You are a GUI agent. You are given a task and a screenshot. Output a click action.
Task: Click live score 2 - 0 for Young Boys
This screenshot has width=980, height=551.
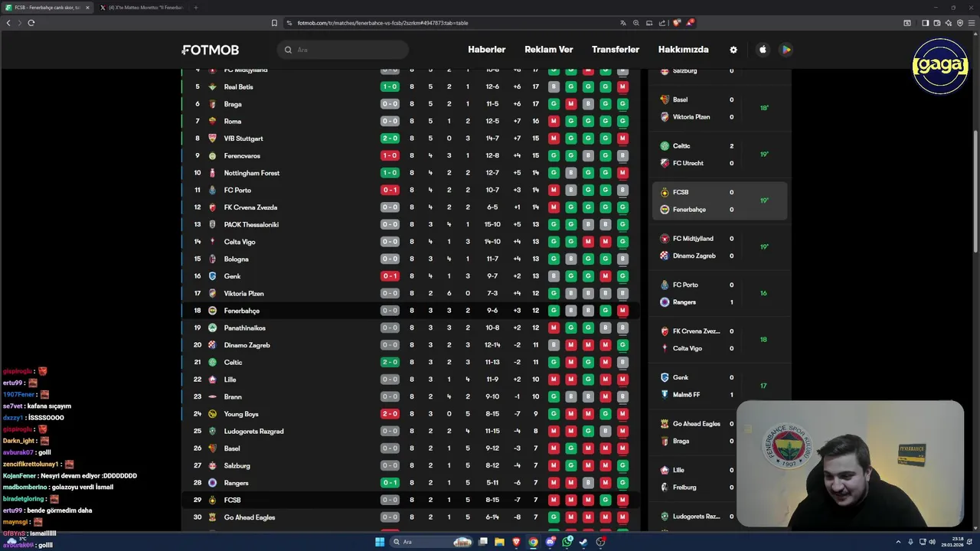[390, 414]
